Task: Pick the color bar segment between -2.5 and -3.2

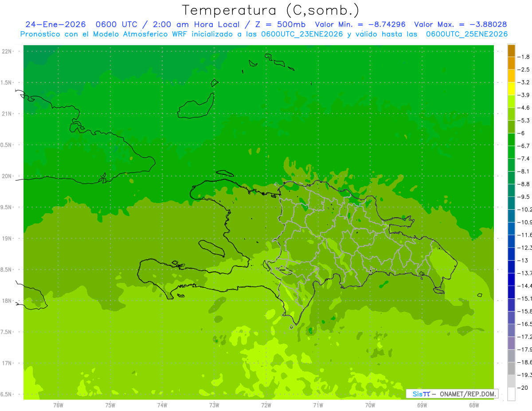Action: click(x=511, y=76)
